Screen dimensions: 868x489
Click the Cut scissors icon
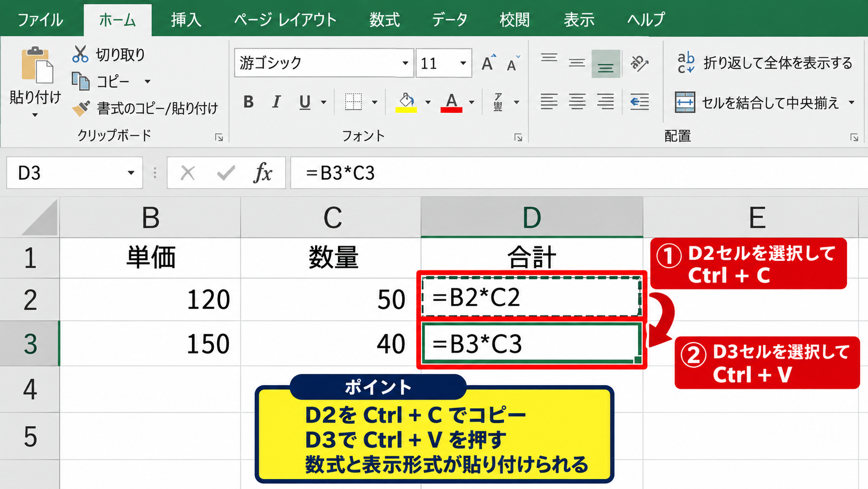[x=80, y=54]
